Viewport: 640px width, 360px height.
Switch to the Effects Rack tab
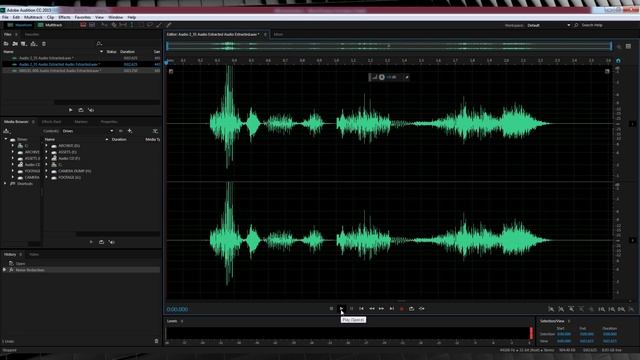(51, 122)
